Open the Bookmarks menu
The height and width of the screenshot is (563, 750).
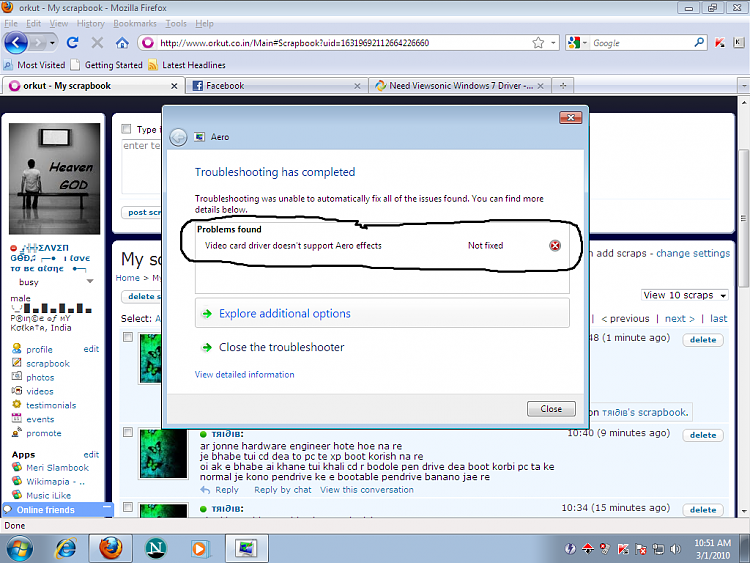tap(135, 23)
